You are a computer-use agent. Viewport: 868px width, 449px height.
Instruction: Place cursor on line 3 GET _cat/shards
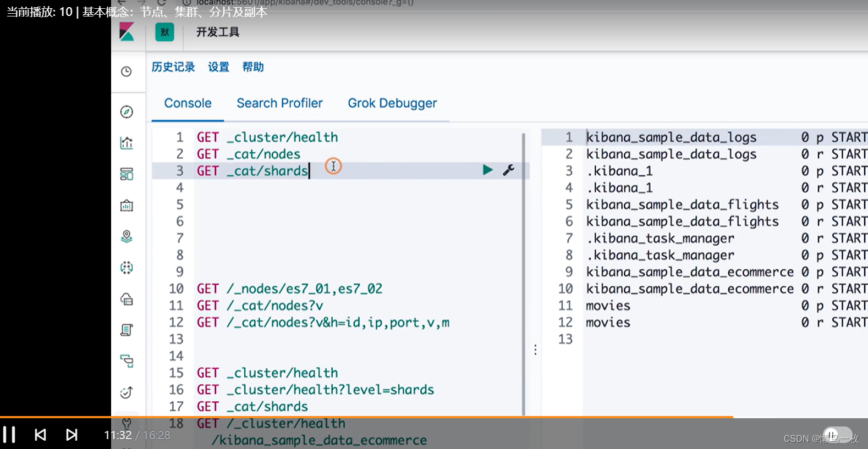coord(252,171)
